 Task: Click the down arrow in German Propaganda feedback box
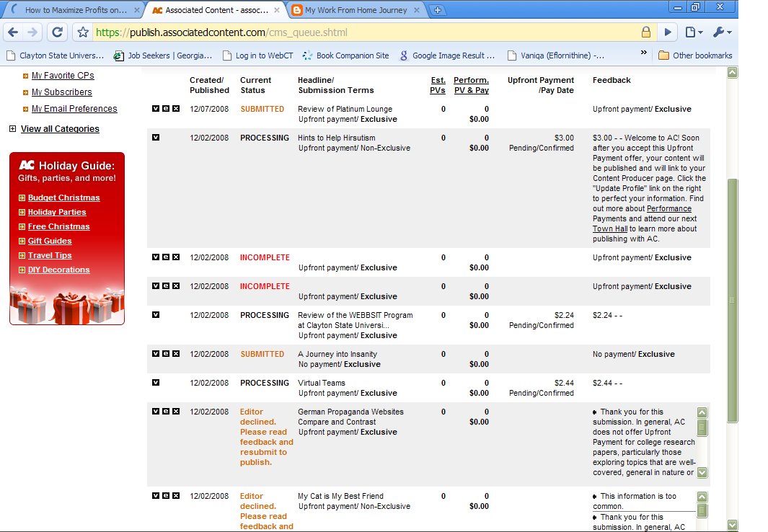tap(702, 472)
